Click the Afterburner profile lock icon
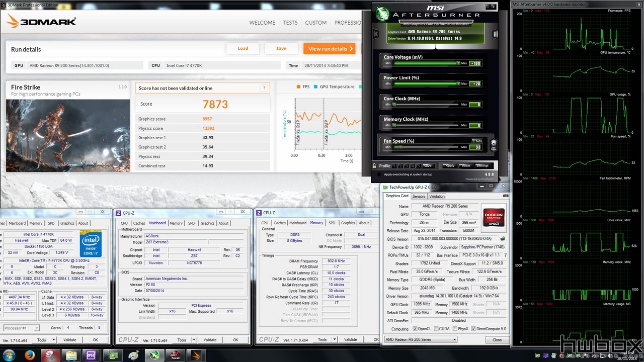This screenshot has height=362, width=644. click(x=374, y=165)
